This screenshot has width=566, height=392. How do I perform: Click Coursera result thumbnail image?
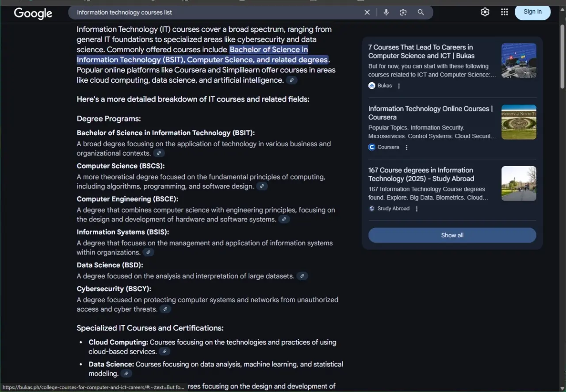519,122
